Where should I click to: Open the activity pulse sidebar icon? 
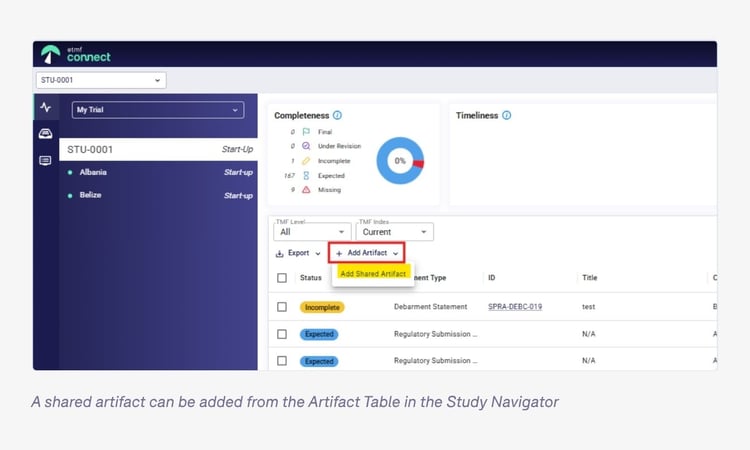(x=45, y=108)
